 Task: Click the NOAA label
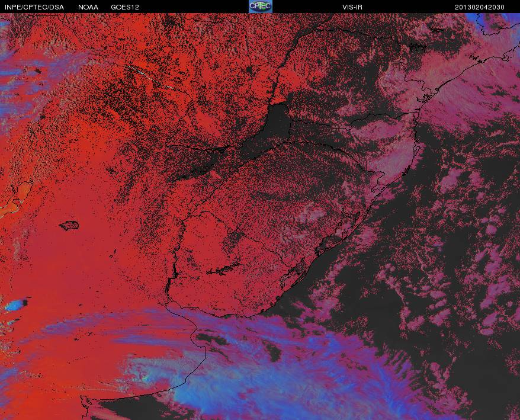88,7
